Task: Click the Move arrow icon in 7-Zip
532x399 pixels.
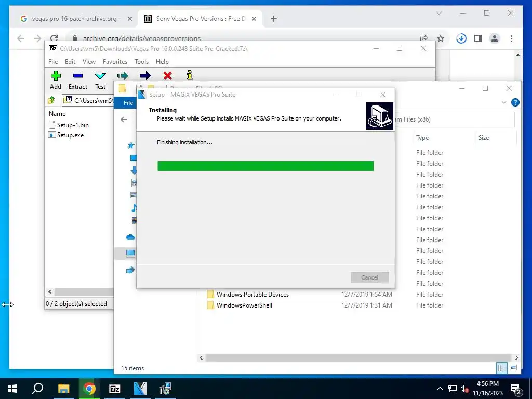Action: click(x=145, y=75)
